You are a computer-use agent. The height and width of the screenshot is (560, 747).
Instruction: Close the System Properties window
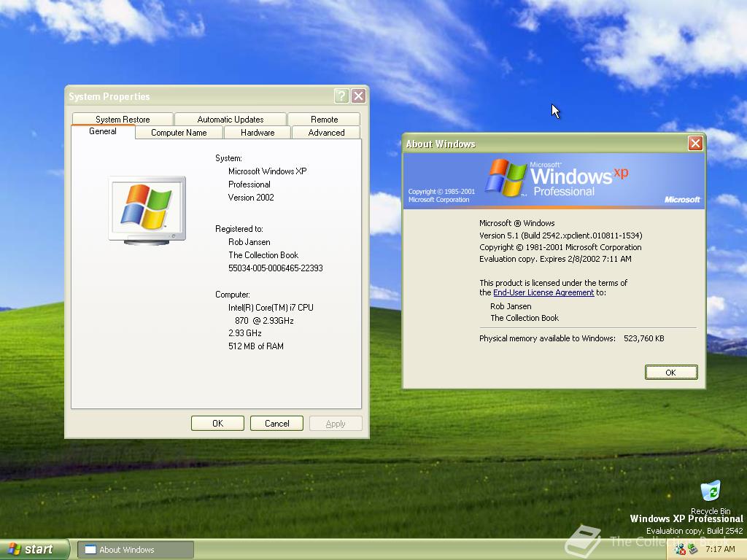(x=359, y=96)
